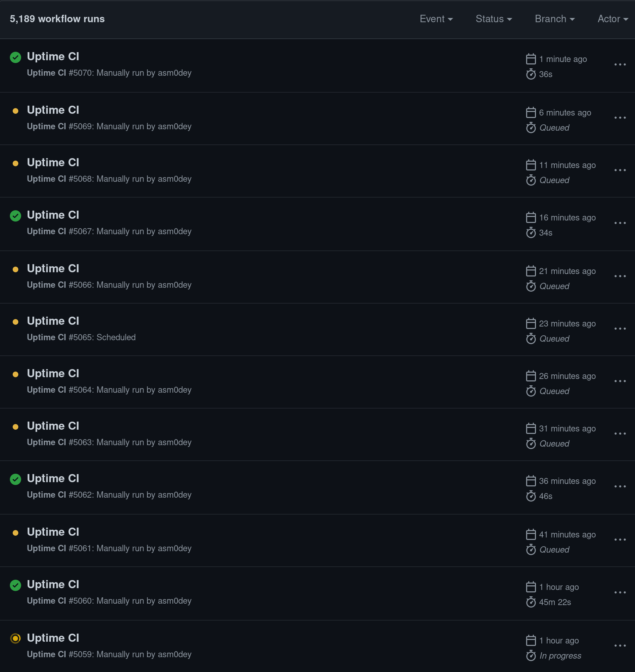This screenshot has width=635, height=672.
Task: Click the calendar icon next to 1 minute ago
Action: (x=531, y=59)
